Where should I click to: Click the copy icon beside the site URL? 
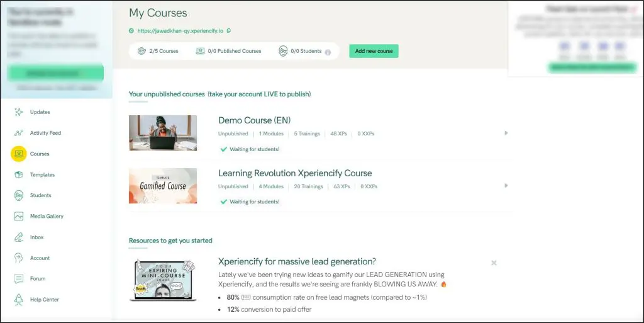[228, 30]
